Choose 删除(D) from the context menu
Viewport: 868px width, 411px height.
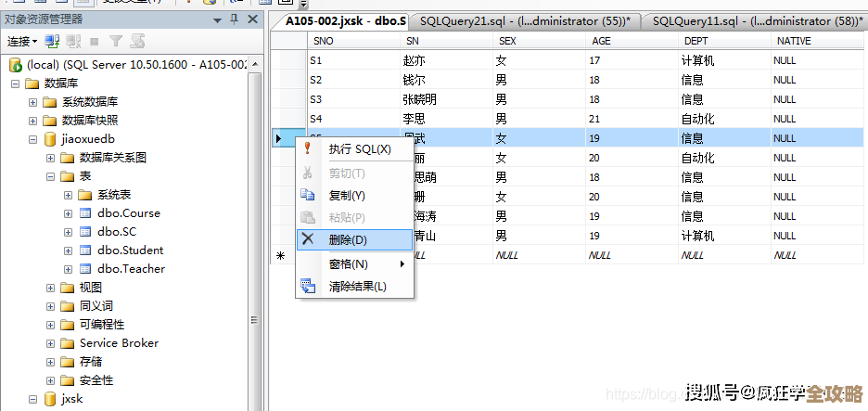(x=348, y=239)
